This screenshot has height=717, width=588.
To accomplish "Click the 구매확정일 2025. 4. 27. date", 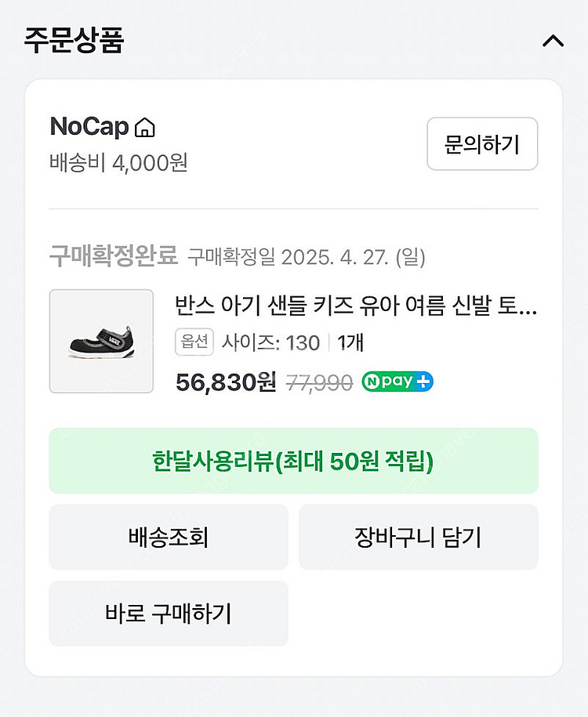I will (x=306, y=257).
